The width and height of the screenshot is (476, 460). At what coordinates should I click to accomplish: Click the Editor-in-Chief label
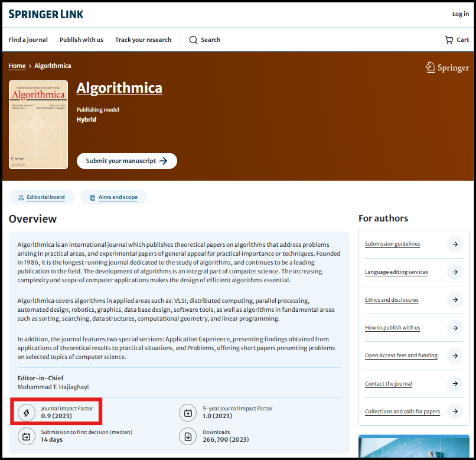pyautogui.click(x=40, y=379)
